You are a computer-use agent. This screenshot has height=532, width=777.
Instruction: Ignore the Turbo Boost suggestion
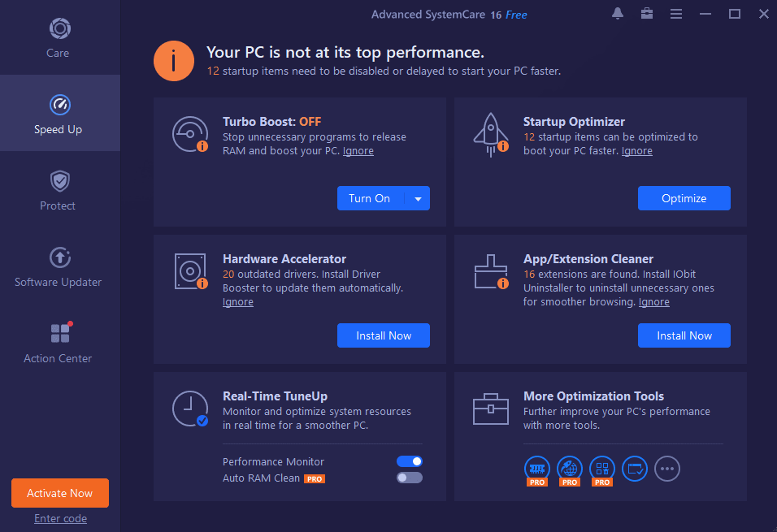[358, 151]
